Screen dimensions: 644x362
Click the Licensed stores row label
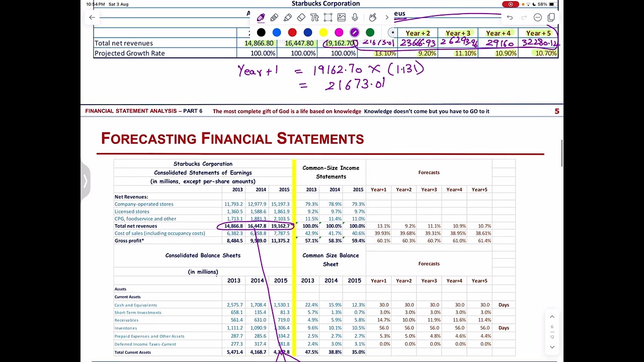(132, 212)
